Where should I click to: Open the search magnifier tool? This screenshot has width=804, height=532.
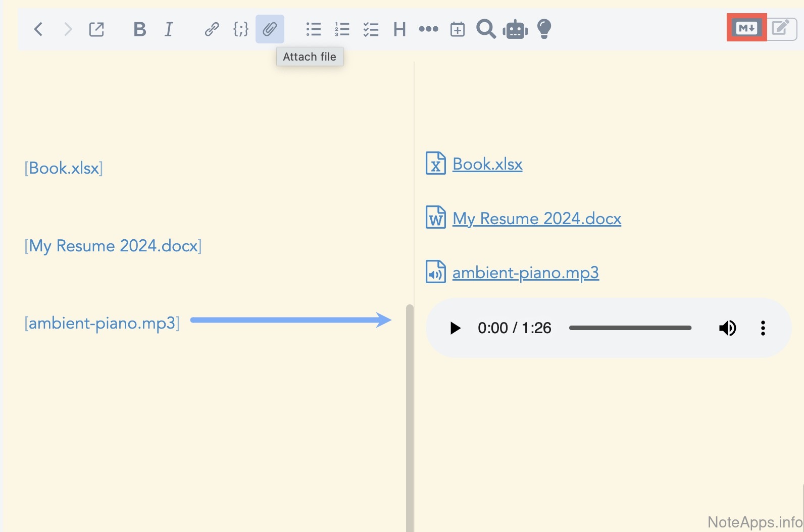pos(486,29)
